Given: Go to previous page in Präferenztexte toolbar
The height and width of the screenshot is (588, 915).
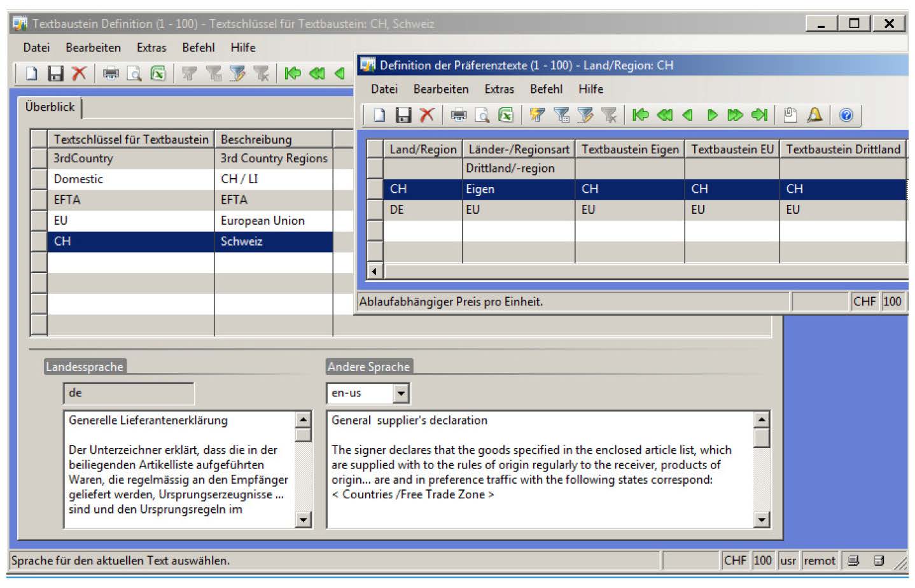Looking at the screenshot, I should coord(665,115).
